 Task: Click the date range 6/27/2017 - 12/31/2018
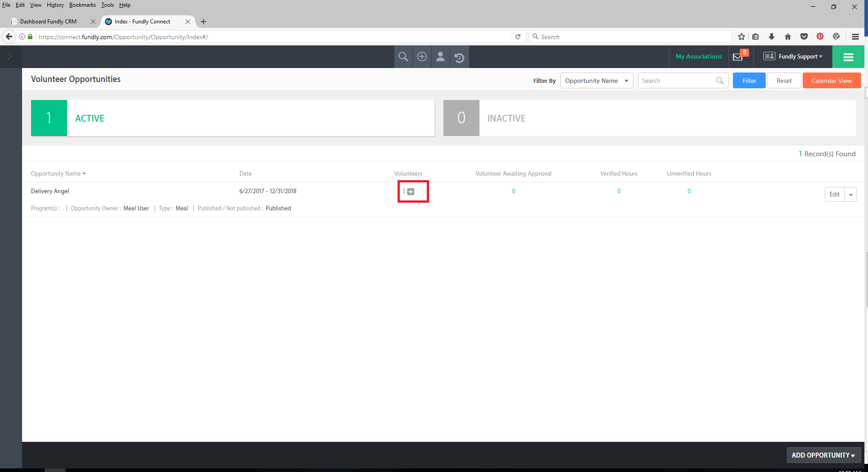click(268, 191)
